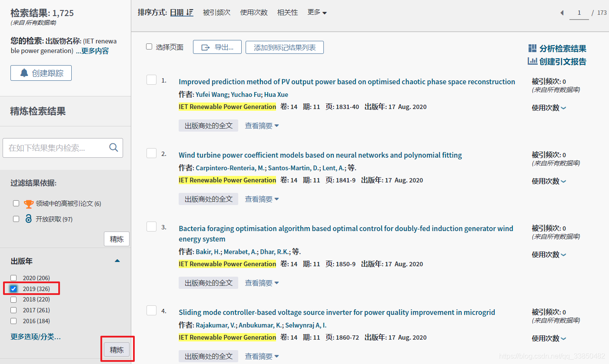Click the Add to Marked List (添加到标记结果列表) button
609x364 pixels.
[285, 47]
